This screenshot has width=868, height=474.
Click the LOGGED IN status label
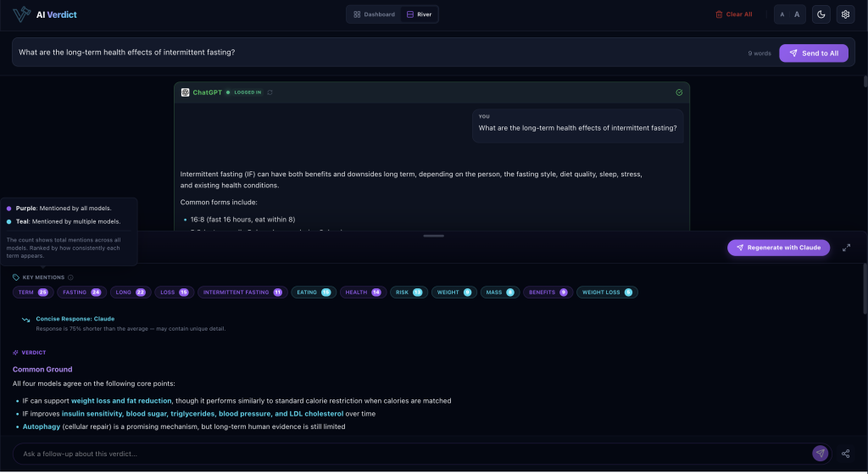(248, 92)
